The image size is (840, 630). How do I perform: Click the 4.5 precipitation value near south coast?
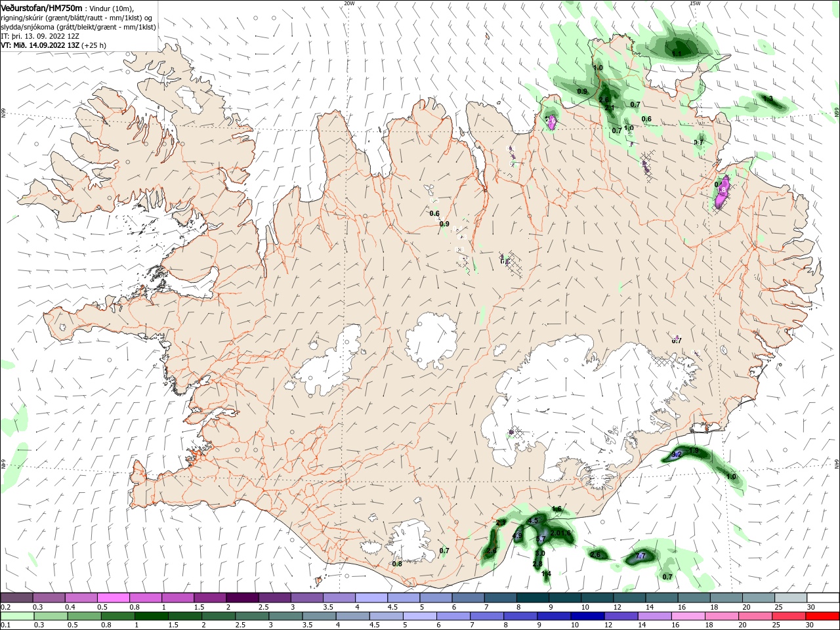[x=533, y=521]
